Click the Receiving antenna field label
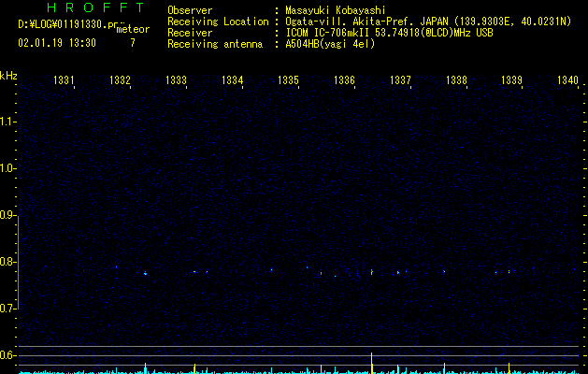The height and width of the screenshot is (374, 588). [x=215, y=44]
